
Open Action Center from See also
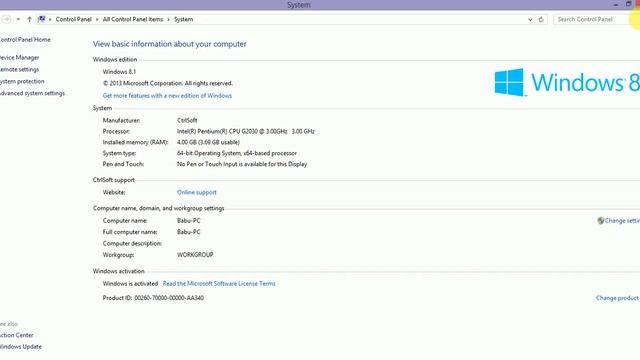[17, 335]
